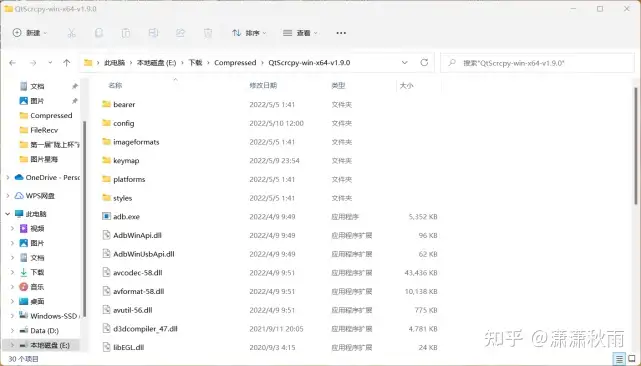Open the 查看 (View) dropdown
The image size is (641, 366).
[300, 33]
